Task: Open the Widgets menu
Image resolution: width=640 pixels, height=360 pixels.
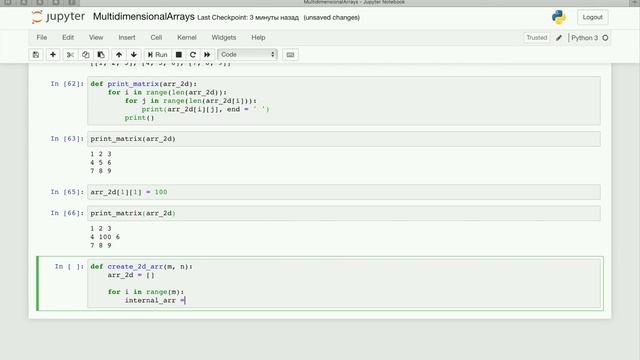Action: tap(224, 37)
